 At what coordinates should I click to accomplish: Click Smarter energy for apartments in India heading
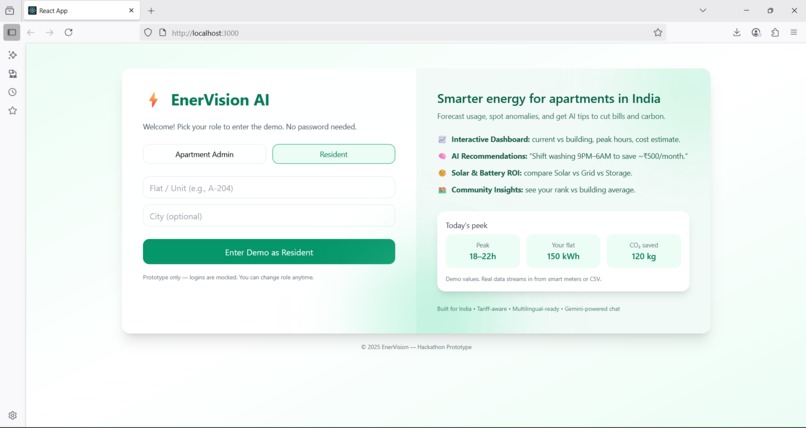pos(548,99)
